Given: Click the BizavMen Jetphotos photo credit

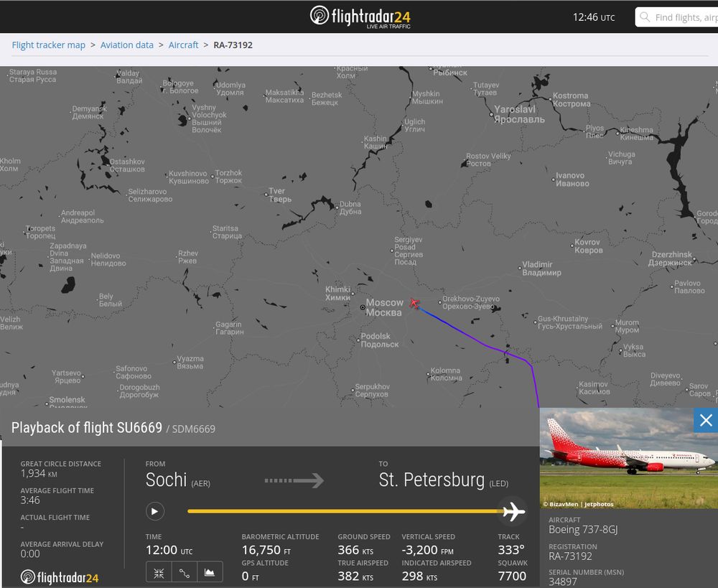Looking at the screenshot, I should pos(578,504).
